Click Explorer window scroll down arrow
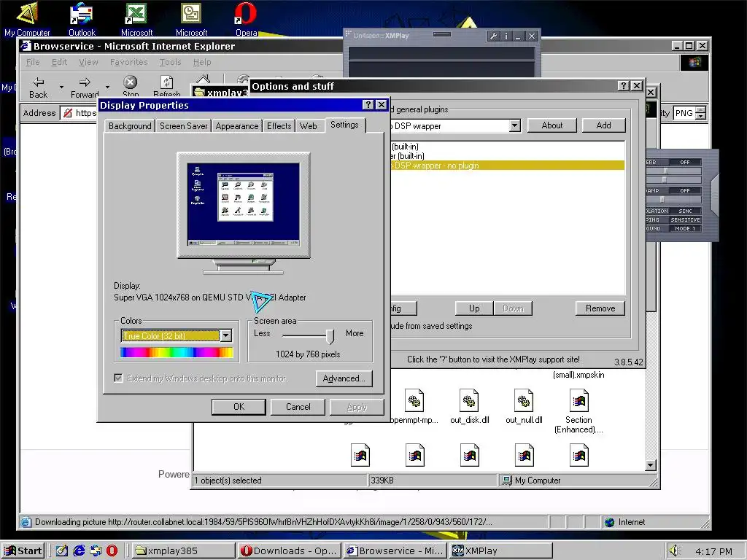The width and height of the screenshot is (747, 560). pyautogui.click(x=650, y=464)
